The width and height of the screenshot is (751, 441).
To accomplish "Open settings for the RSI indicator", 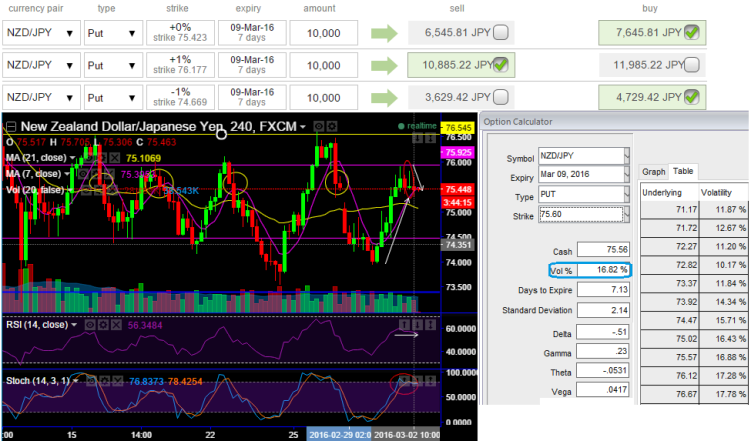I will (x=103, y=325).
